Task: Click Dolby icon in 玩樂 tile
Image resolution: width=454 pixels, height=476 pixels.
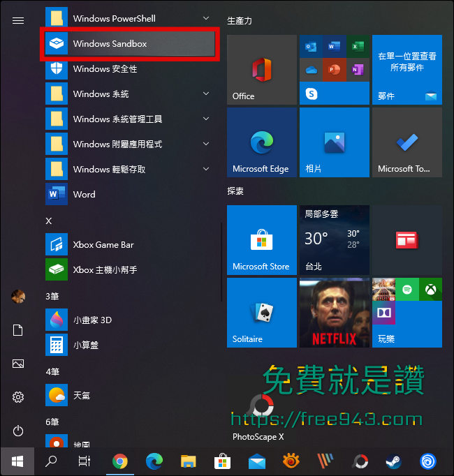Action: pyautogui.click(x=383, y=313)
